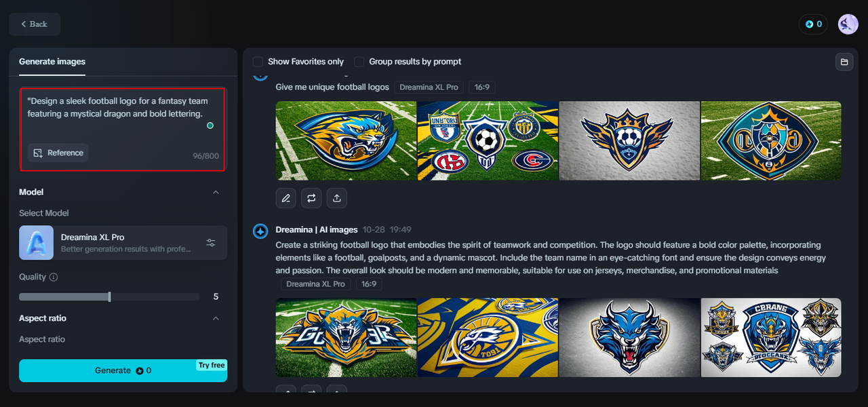The height and width of the screenshot is (407, 868).
Task: Open model settings sliders icon
Action: 211,243
